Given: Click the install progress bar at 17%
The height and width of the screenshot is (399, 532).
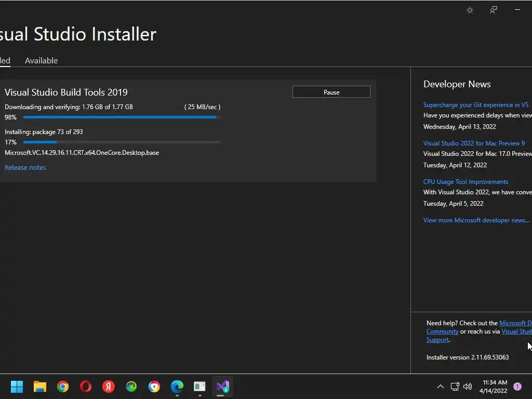Looking at the screenshot, I should [122, 142].
